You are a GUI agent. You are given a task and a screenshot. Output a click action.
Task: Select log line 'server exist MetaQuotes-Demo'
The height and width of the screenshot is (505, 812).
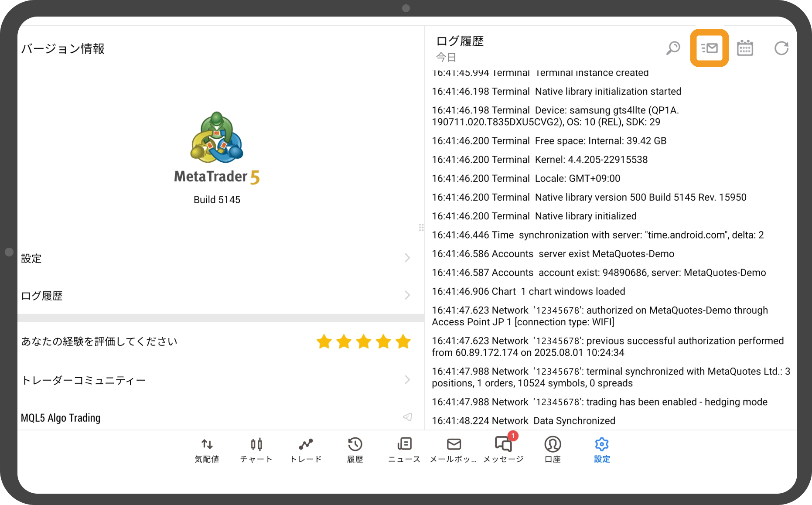553,254
